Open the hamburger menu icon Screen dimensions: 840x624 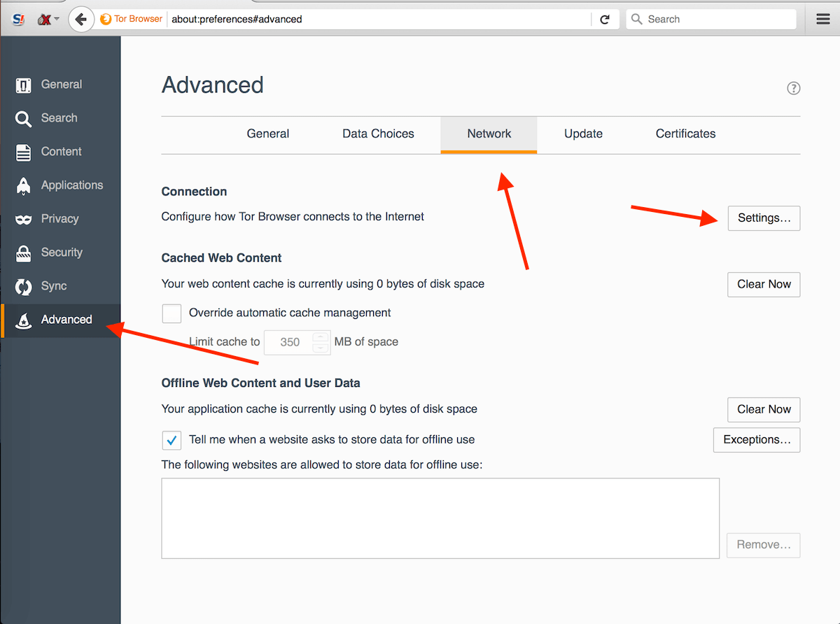[x=823, y=19]
